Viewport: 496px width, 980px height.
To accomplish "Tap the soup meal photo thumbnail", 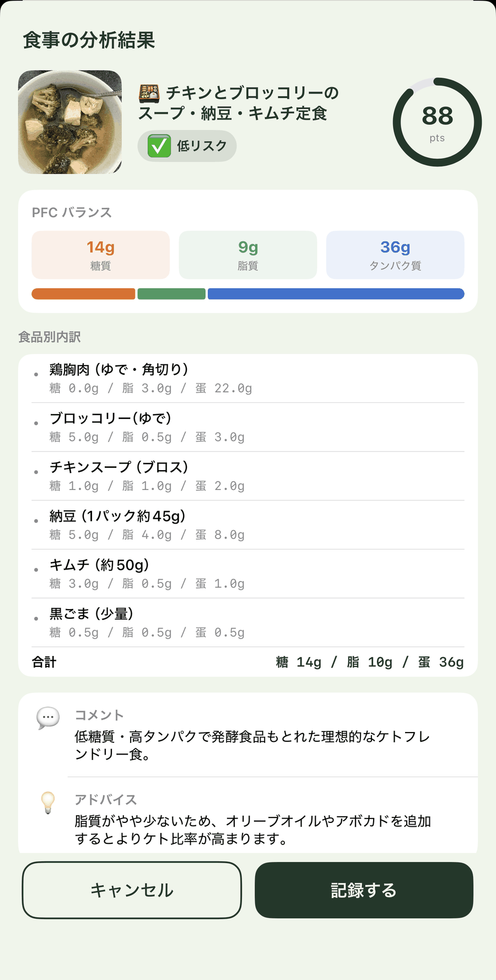I will pos(70,122).
